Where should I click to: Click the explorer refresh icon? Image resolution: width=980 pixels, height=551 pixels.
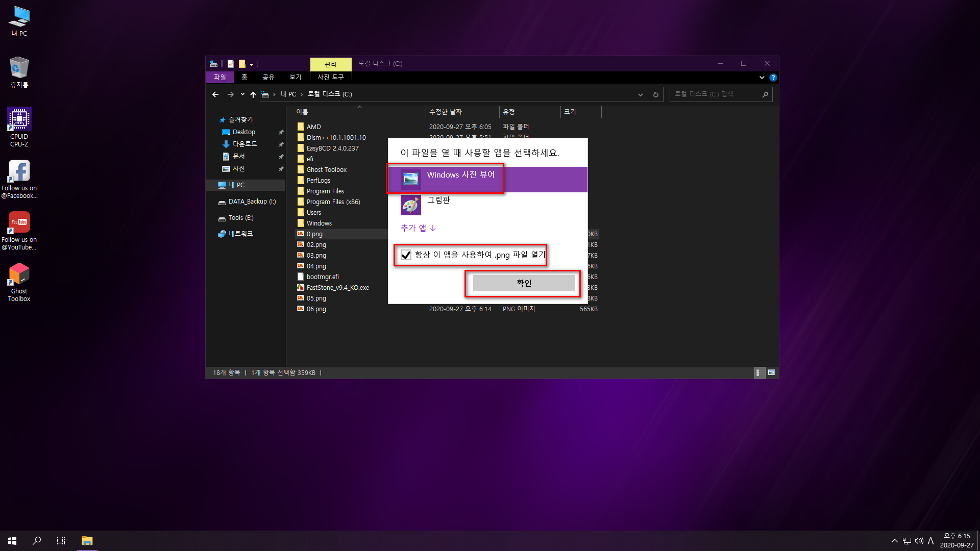click(x=656, y=94)
